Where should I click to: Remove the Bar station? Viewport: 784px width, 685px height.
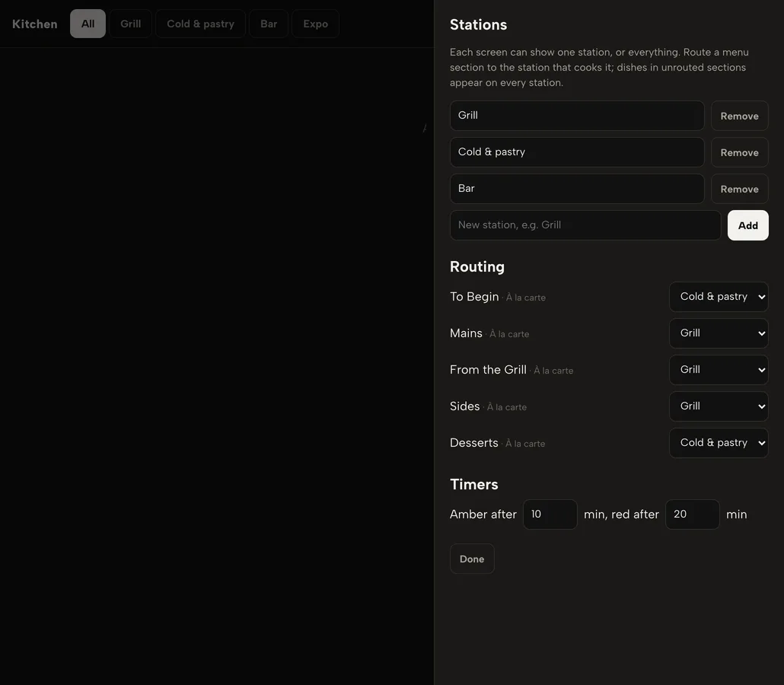point(740,189)
